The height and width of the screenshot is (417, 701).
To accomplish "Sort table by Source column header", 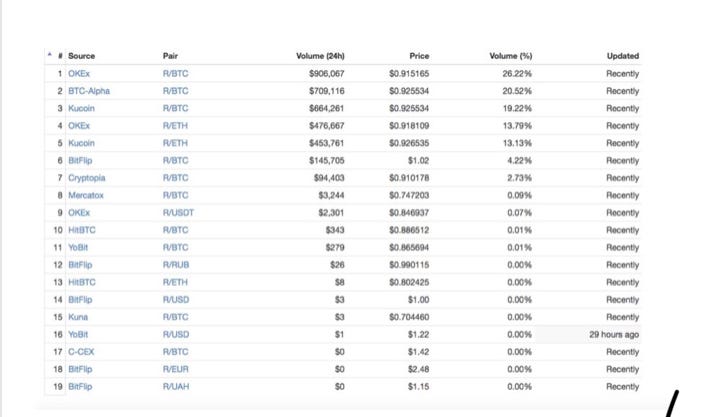I will click(x=81, y=56).
